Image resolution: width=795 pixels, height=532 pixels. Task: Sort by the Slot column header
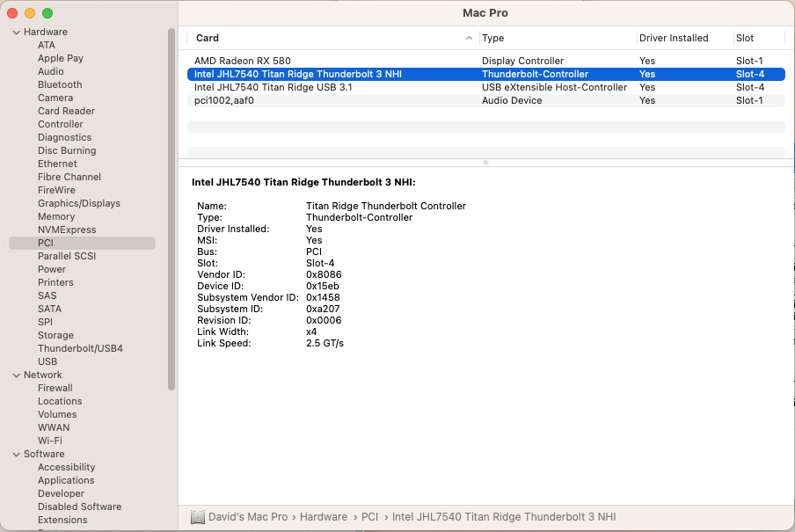click(x=745, y=38)
